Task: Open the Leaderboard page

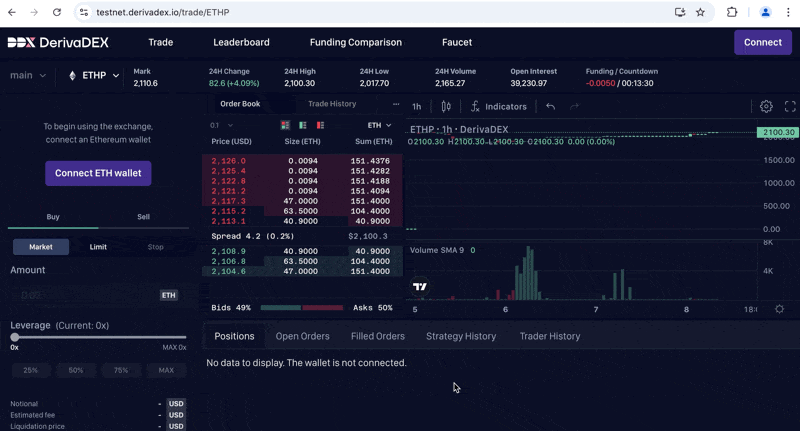Action: [x=241, y=42]
